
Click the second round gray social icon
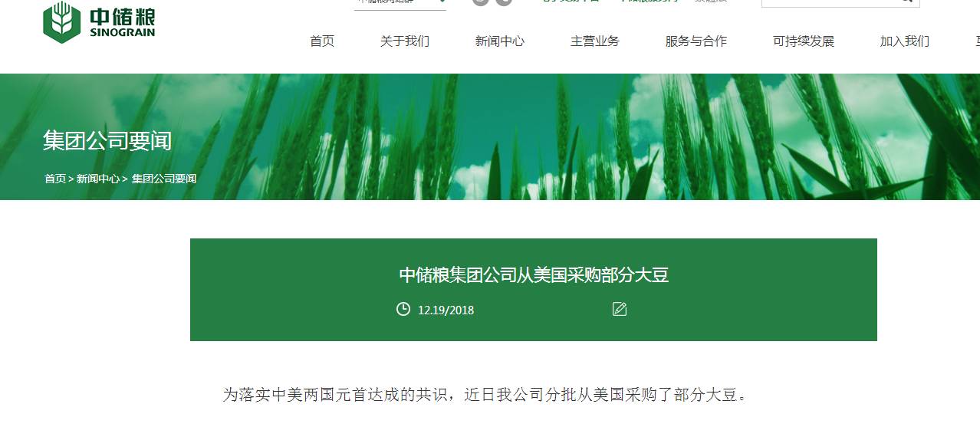(x=504, y=2)
